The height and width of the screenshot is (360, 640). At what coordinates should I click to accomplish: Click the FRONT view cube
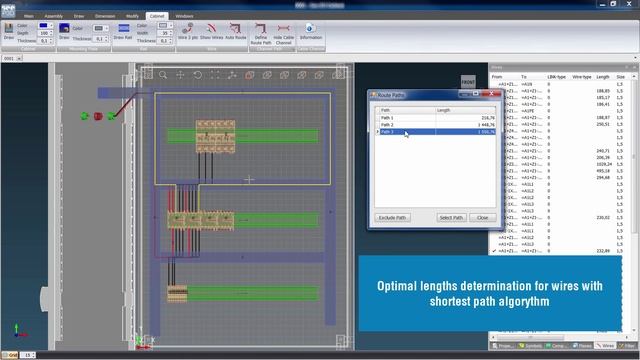468,82
